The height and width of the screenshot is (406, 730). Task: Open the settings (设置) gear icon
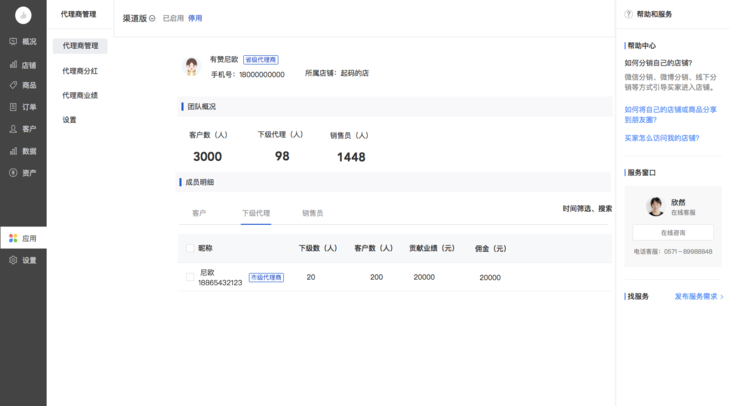pos(13,260)
